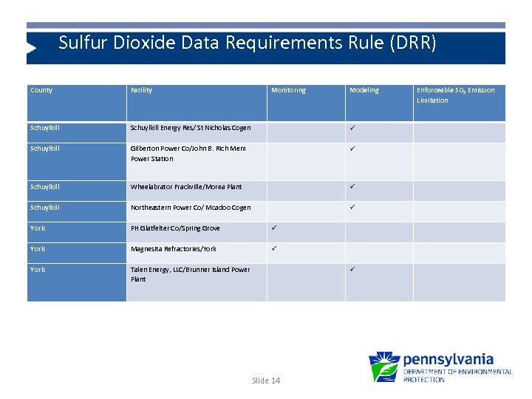Click Monitoring checkmark for Magnesita Refractories row

coord(274,248)
